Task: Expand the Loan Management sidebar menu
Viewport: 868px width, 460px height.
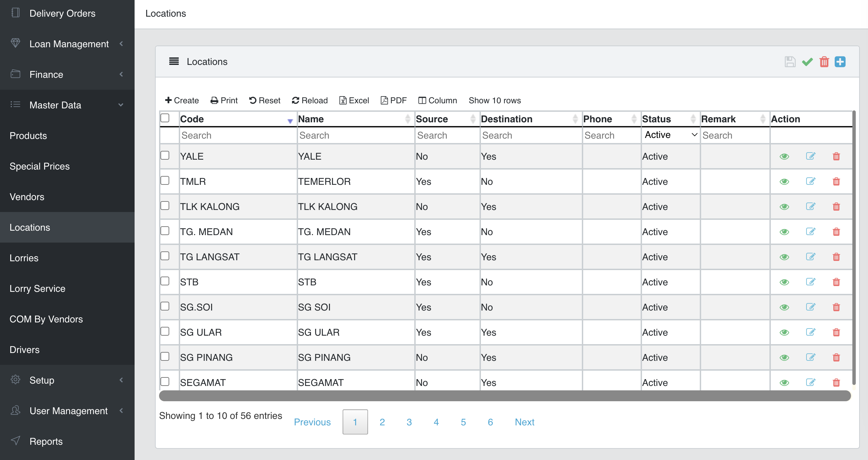Action: point(69,44)
